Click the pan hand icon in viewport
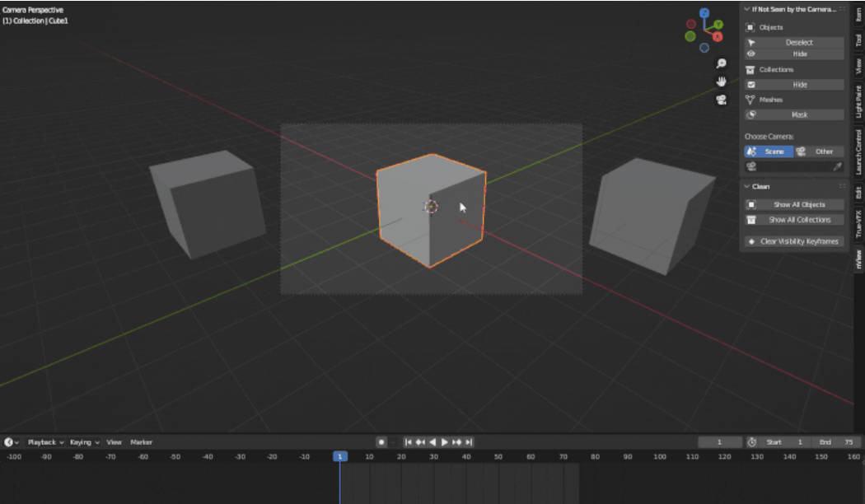Screen dimensions: 865x504 [x=720, y=81]
